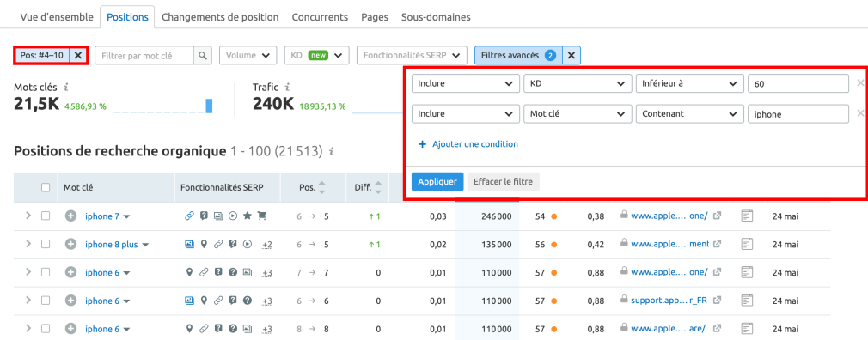Click info icon after Positions de recherche organique
868x340 pixels.
coord(332,151)
